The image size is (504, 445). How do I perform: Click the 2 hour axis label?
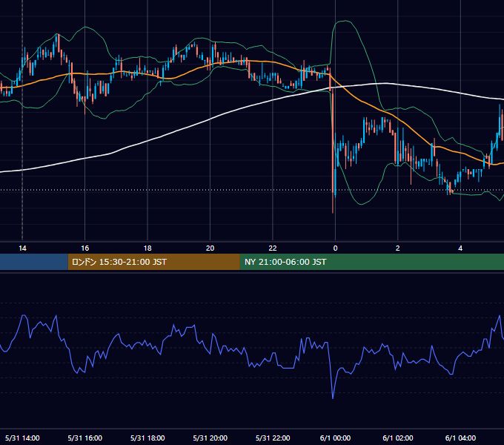397,248
